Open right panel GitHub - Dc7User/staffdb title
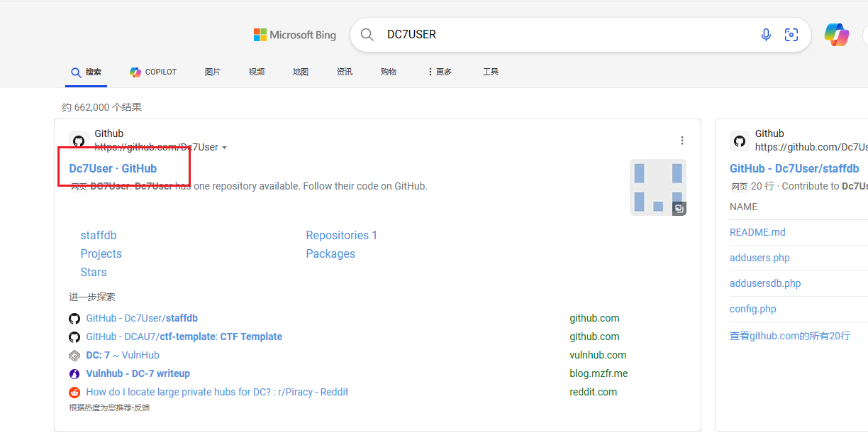Viewport: 868px width, 443px height. coord(794,168)
